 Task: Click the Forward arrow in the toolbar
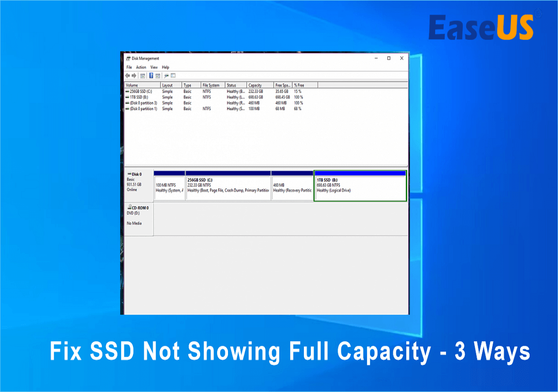134,76
